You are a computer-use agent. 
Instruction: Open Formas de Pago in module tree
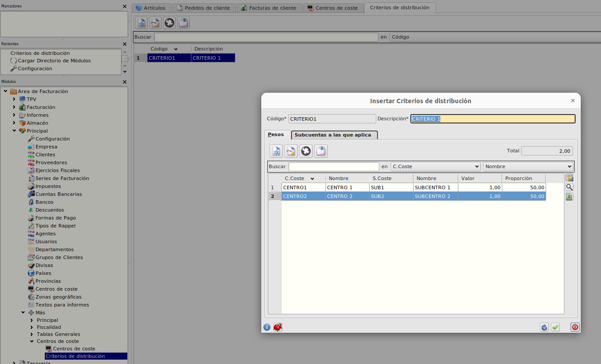point(56,218)
